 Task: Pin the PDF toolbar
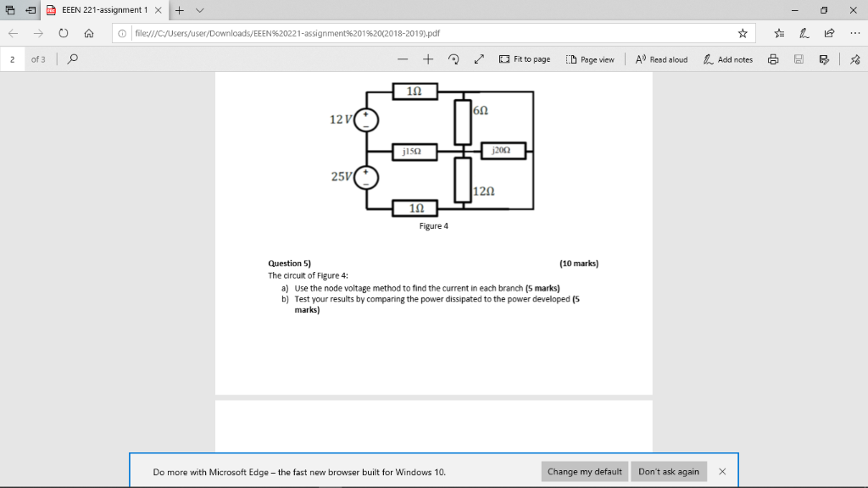pos(854,59)
